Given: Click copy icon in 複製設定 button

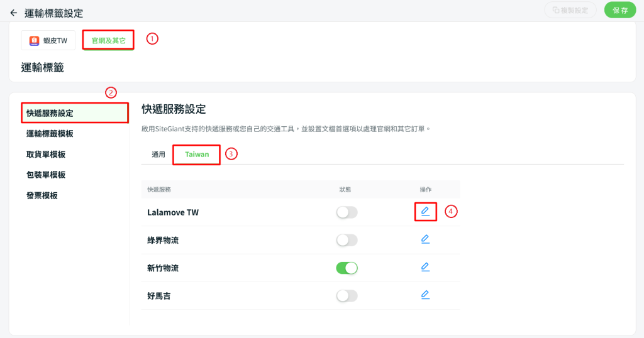Looking at the screenshot, I should (556, 10).
